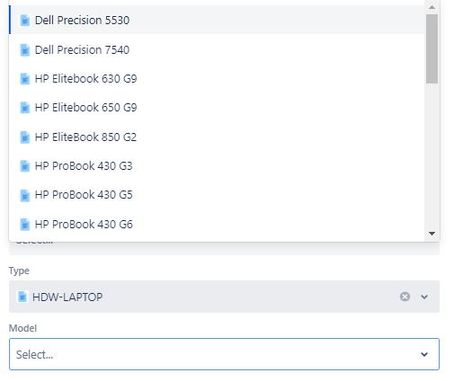Click the icon beside Dell Precision 7540
The image size is (454, 381).
click(x=25, y=50)
